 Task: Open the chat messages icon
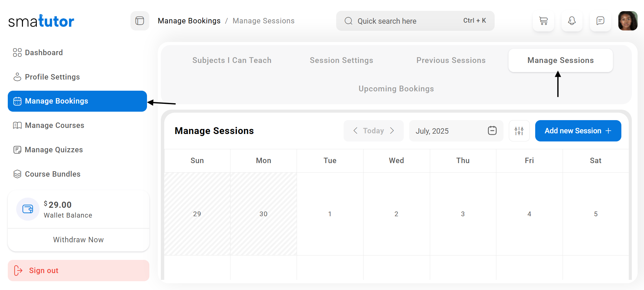[x=600, y=21]
